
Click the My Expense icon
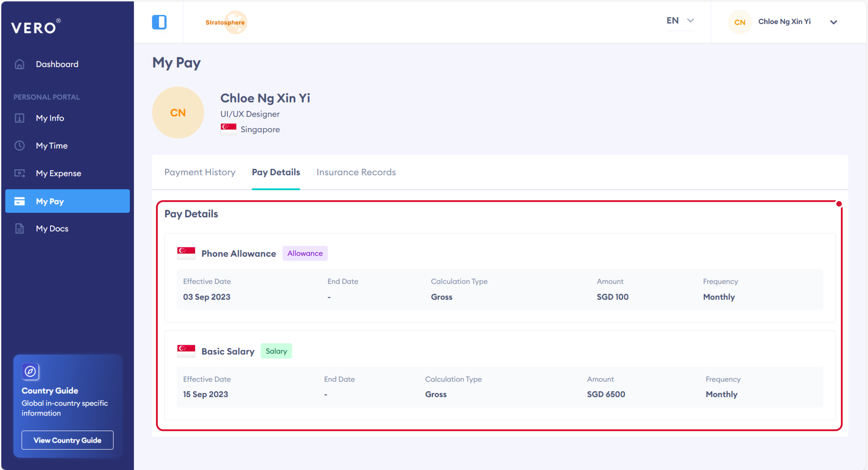point(19,173)
